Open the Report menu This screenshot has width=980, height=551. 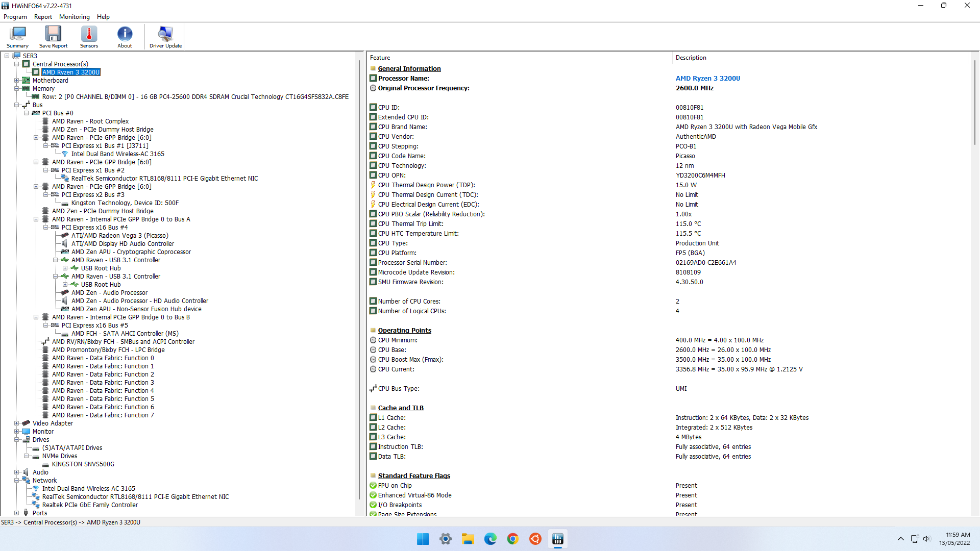43,17
